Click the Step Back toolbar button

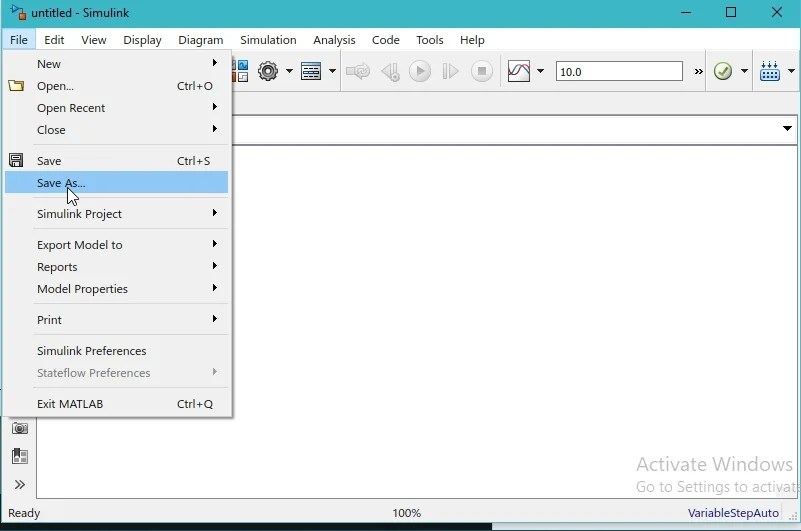click(x=391, y=72)
